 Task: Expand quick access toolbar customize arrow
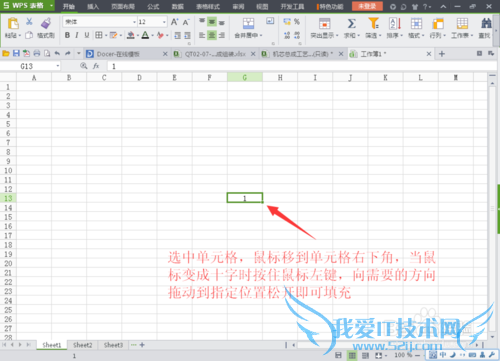click(79, 53)
